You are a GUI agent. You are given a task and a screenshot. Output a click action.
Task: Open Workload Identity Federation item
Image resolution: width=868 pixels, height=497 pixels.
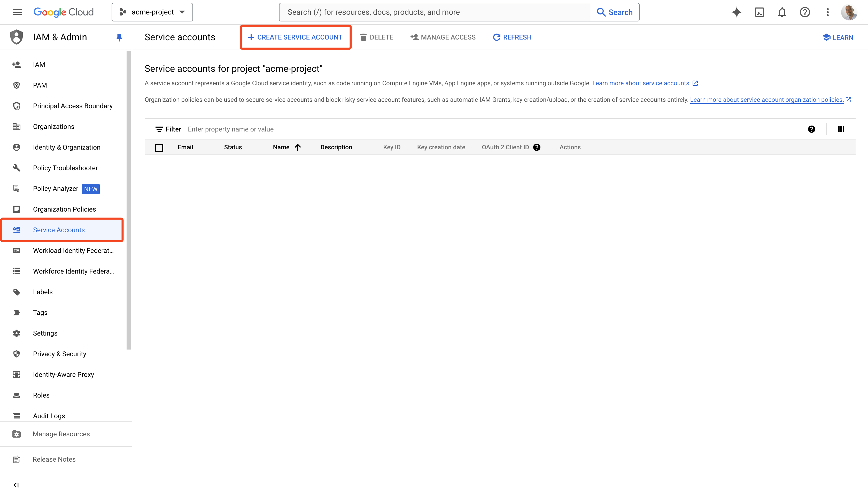pos(63,251)
